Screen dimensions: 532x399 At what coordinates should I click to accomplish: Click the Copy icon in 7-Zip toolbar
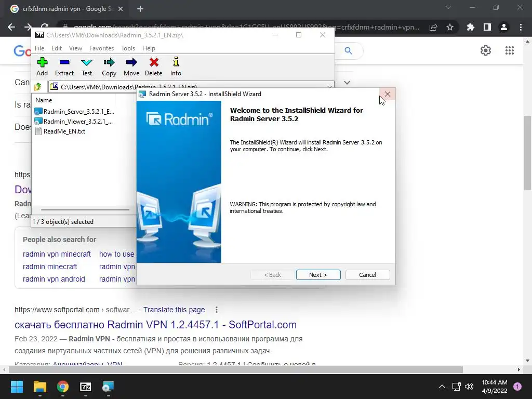tap(109, 62)
